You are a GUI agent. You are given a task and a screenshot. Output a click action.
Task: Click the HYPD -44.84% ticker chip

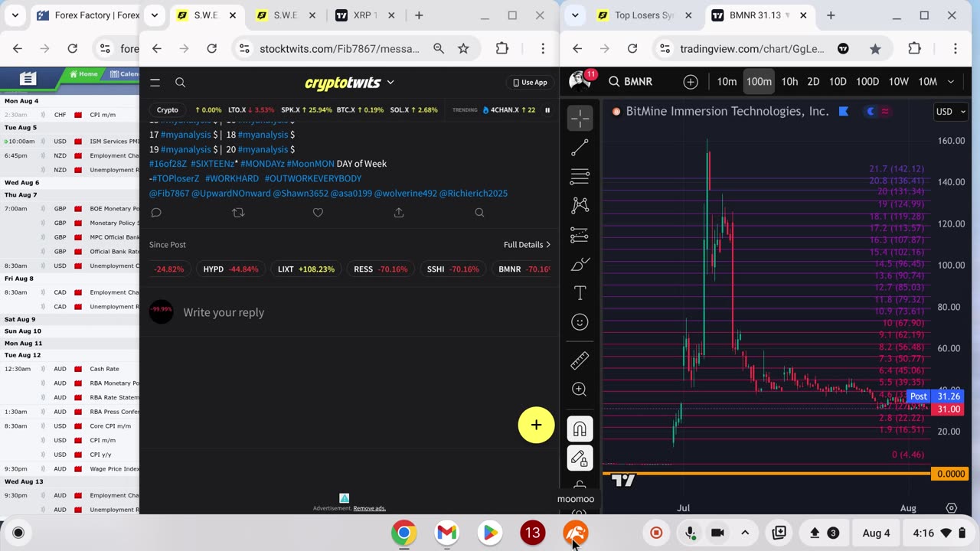pos(230,269)
